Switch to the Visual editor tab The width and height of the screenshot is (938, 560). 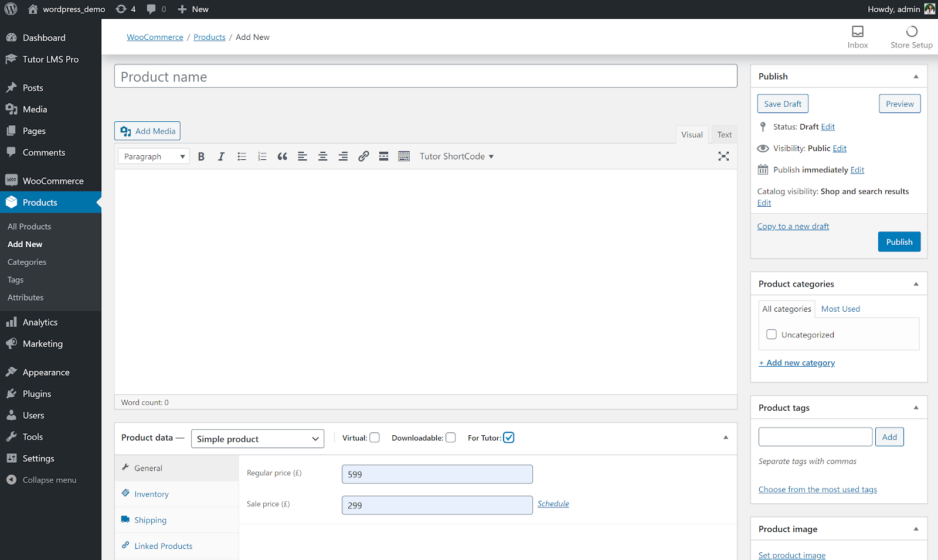point(692,135)
